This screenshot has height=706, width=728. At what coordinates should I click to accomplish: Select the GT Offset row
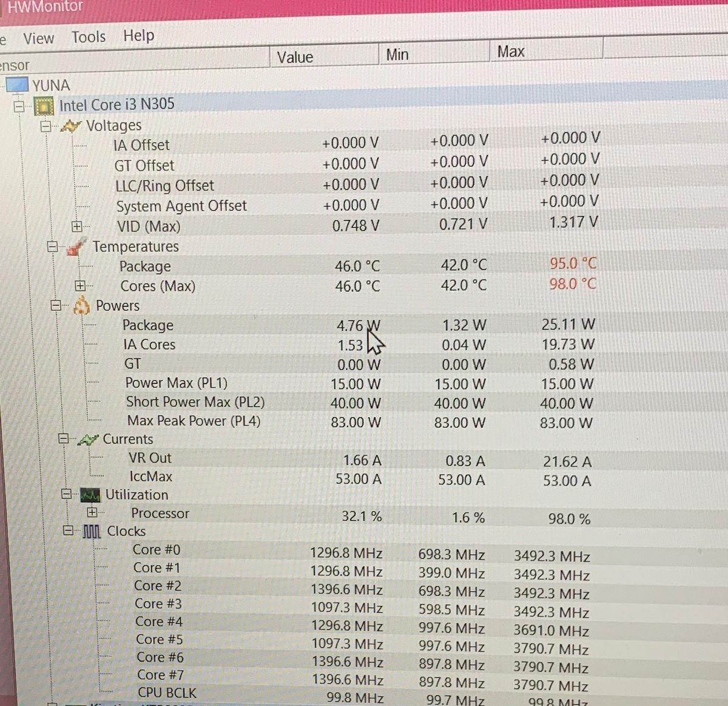(144, 166)
